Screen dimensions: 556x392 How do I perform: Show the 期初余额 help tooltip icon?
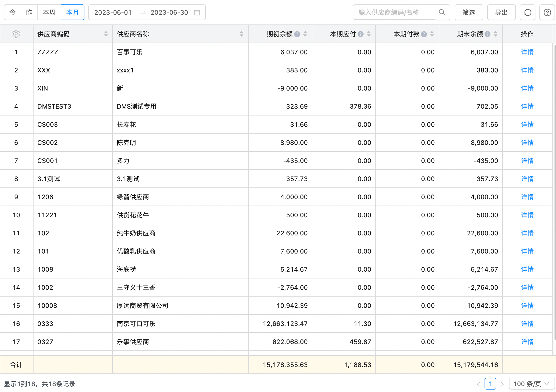(x=297, y=34)
